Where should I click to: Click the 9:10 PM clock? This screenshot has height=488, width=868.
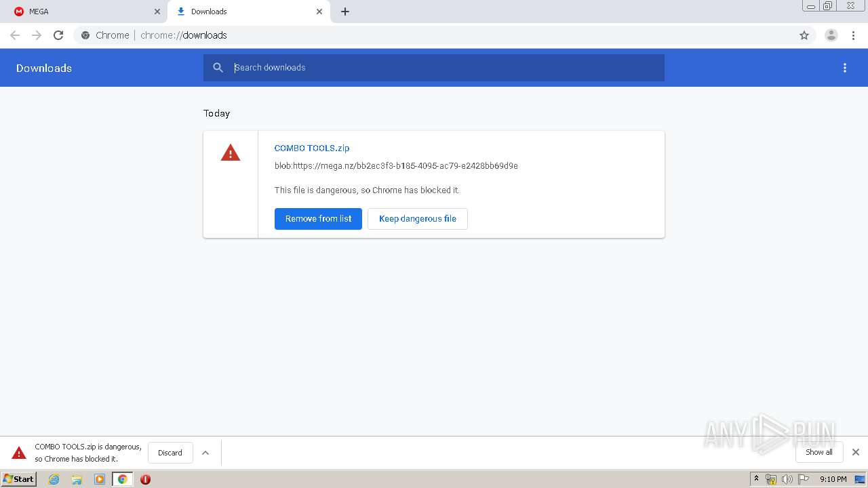(833, 479)
